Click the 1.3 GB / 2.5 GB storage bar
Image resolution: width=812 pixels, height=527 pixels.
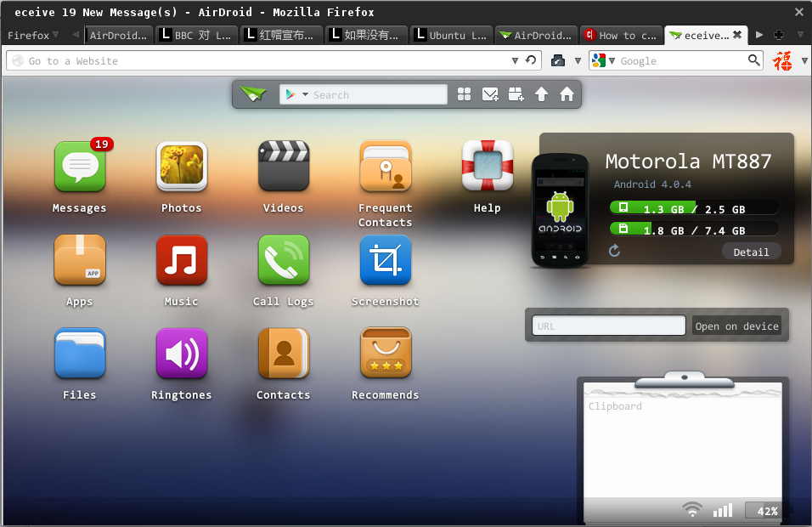tap(693, 208)
